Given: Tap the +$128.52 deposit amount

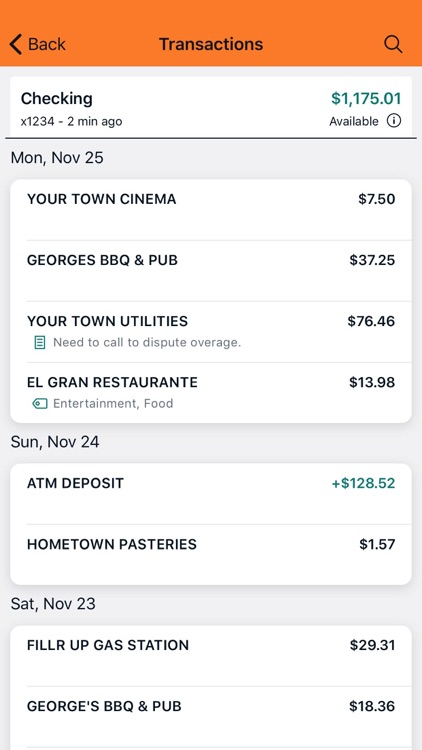Looking at the screenshot, I should point(364,483).
